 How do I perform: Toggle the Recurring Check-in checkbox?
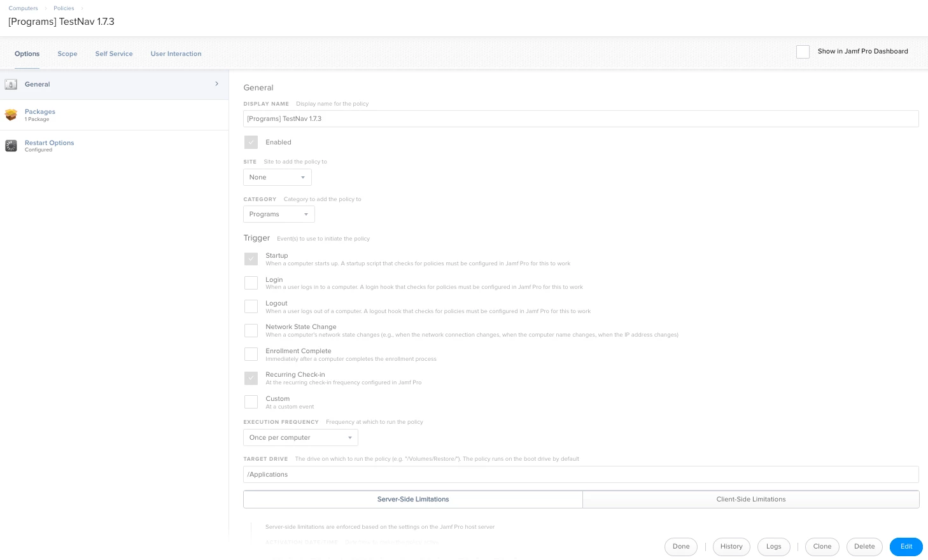point(251,378)
